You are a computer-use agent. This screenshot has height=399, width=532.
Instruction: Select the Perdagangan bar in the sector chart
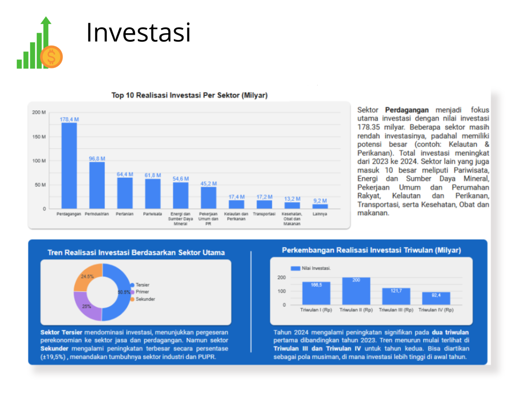click(x=69, y=166)
